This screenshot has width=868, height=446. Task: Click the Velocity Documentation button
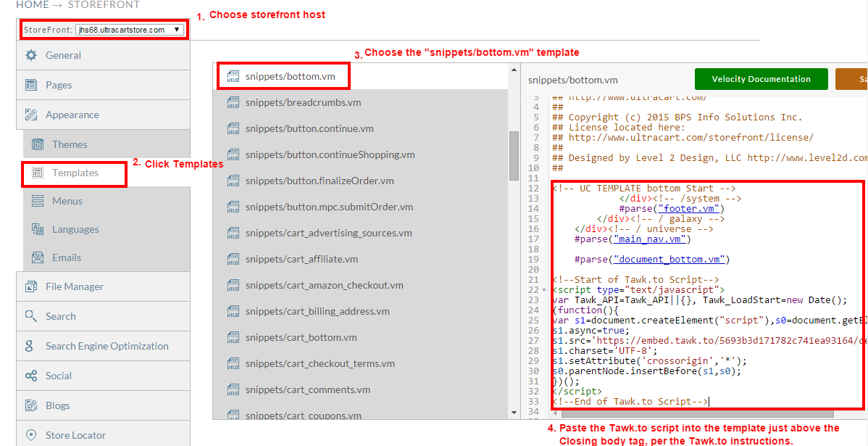click(761, 78)
